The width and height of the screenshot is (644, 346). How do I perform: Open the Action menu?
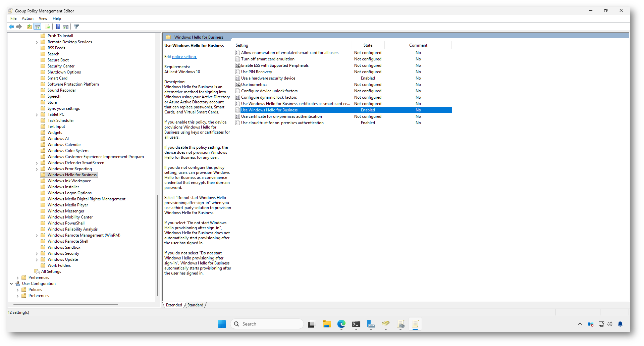28,18
